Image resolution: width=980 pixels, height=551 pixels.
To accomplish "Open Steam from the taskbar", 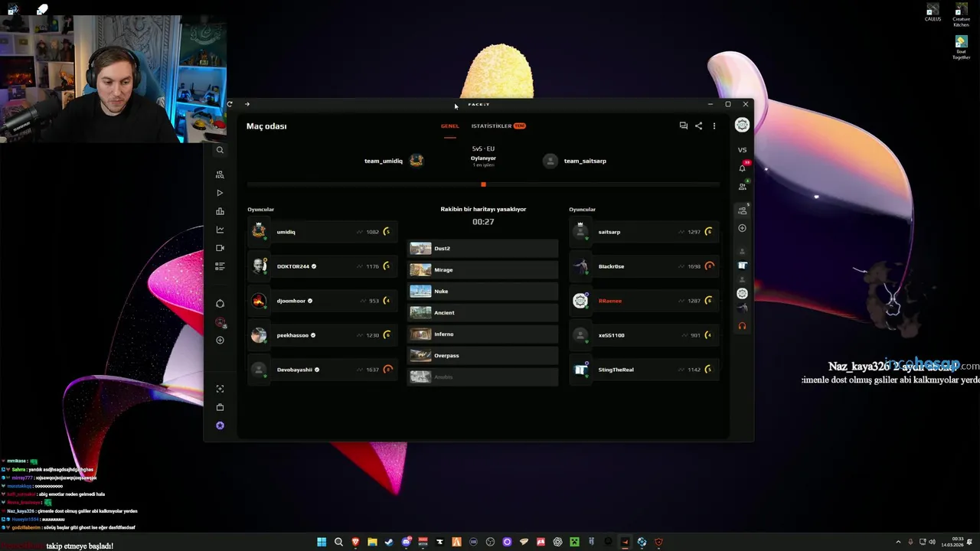I will pyautogui.click(x=389, y=542).
